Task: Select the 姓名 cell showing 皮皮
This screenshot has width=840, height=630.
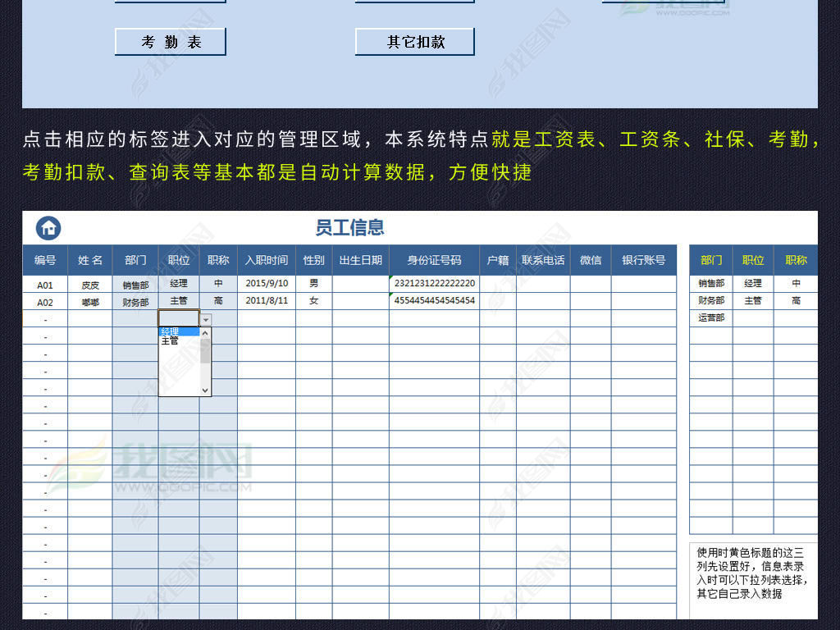Action: point(89,283)
